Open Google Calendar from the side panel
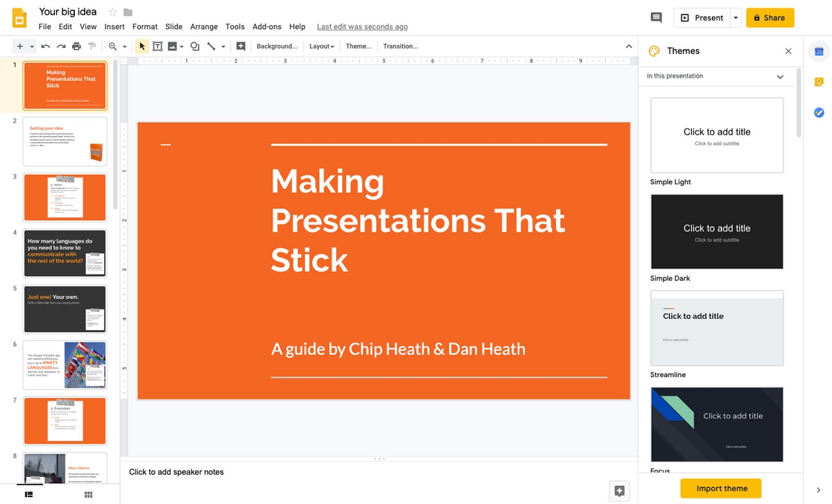This screenshot has width=832, height=504. [819, 51]
